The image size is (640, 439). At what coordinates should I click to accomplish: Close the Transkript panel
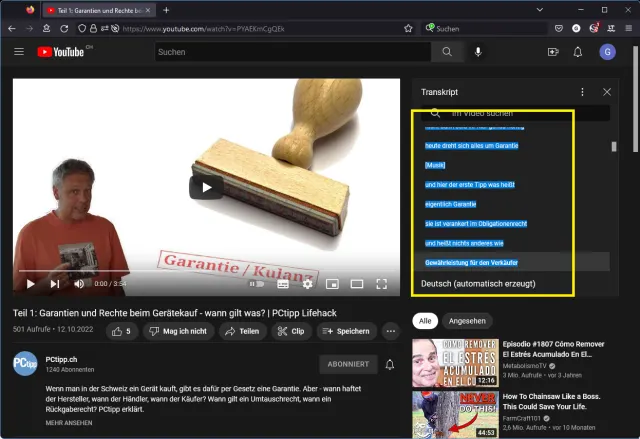pyautogui.click(x=606, y=92)
